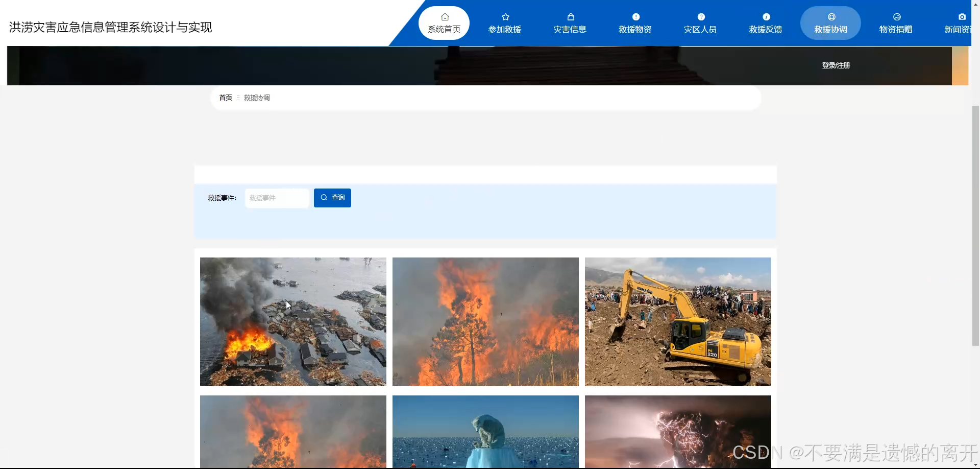Click the site title 洪涝灾害应急信息管理系统设计与实现
Viewport: 980px width, 469px height.
tap(110, 27)
